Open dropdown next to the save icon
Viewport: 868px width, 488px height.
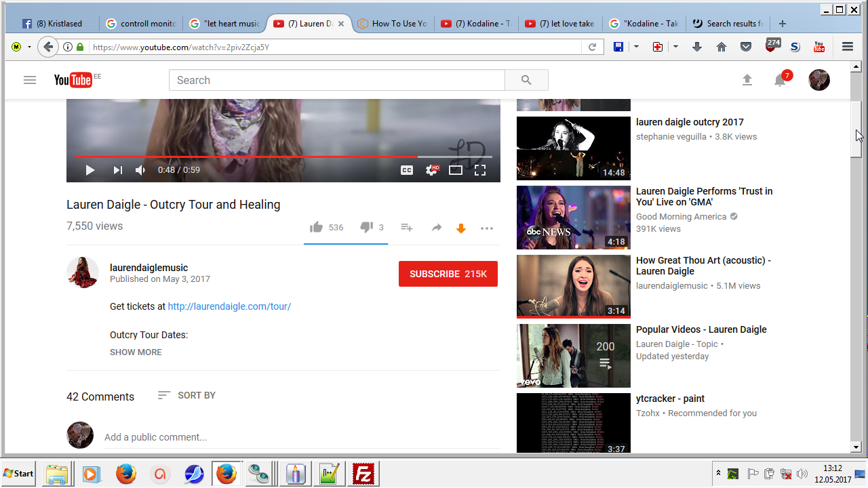tap(636, 47)
